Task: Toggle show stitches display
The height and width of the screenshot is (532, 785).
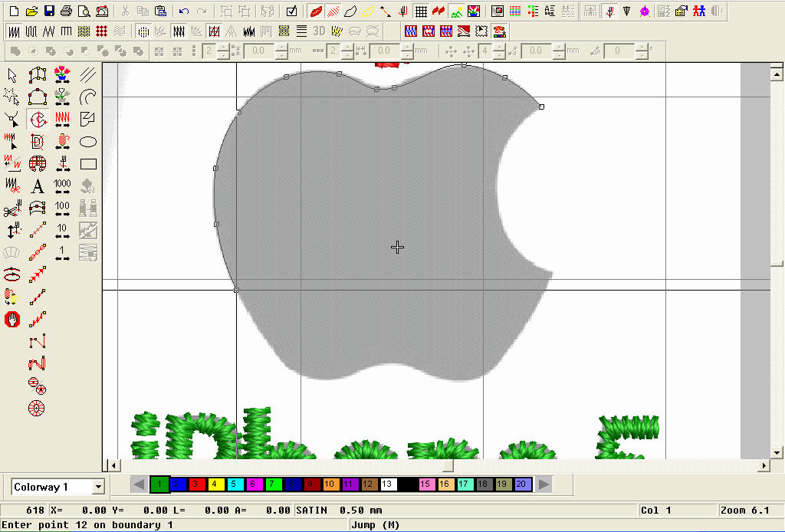Action: (333, 11)
